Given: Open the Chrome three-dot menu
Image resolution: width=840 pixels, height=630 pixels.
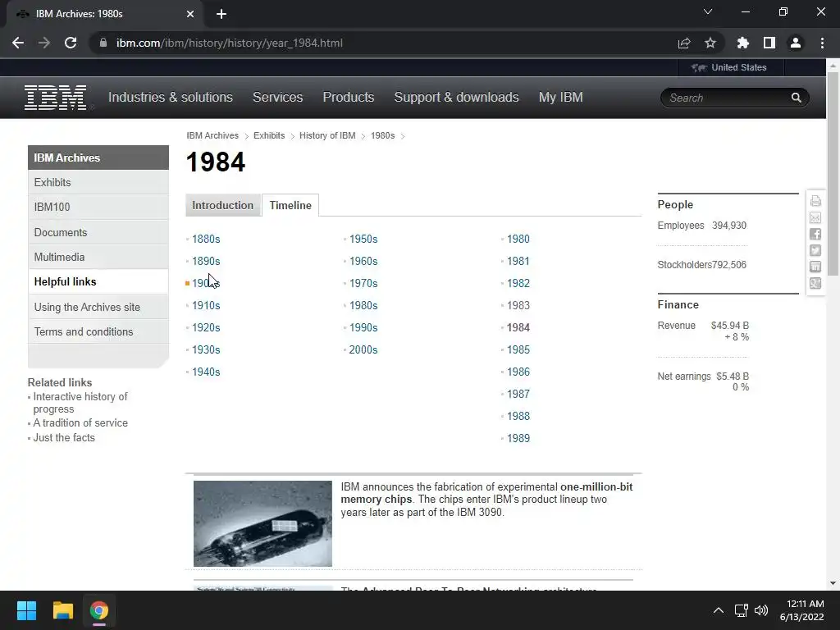Looking at the screenshot, I should pos(822,43).
